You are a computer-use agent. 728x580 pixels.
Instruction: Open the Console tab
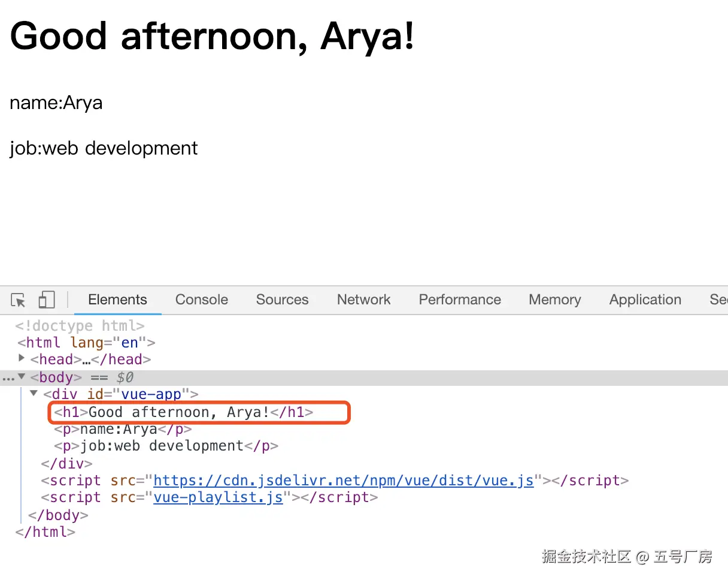[202, 300]
